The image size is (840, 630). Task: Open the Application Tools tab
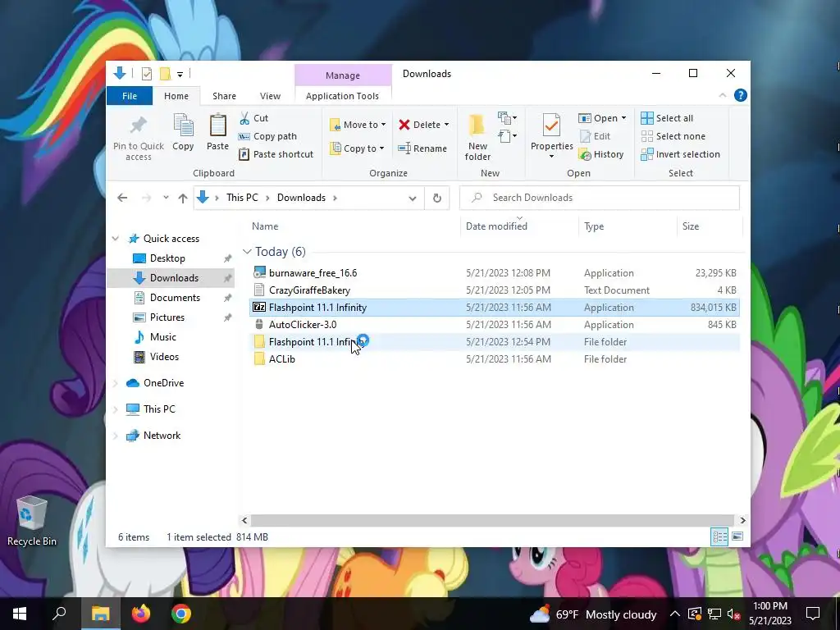(x=342, y=96)
